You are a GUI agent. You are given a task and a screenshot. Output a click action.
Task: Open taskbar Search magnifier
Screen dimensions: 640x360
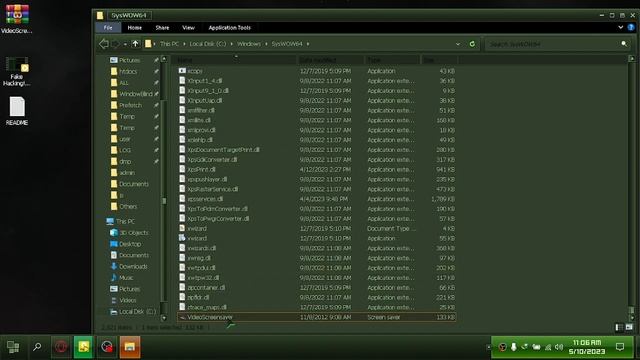[x=37, y=347]
